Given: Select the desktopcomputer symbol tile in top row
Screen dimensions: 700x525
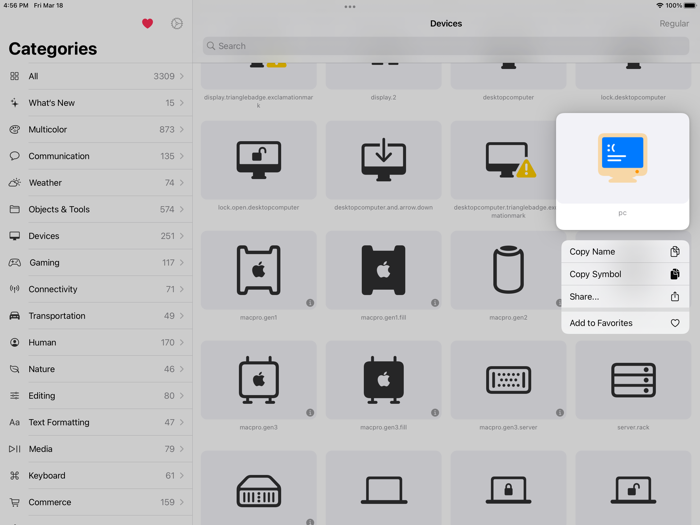Looking at the screenshot, I should pos(508,76).
